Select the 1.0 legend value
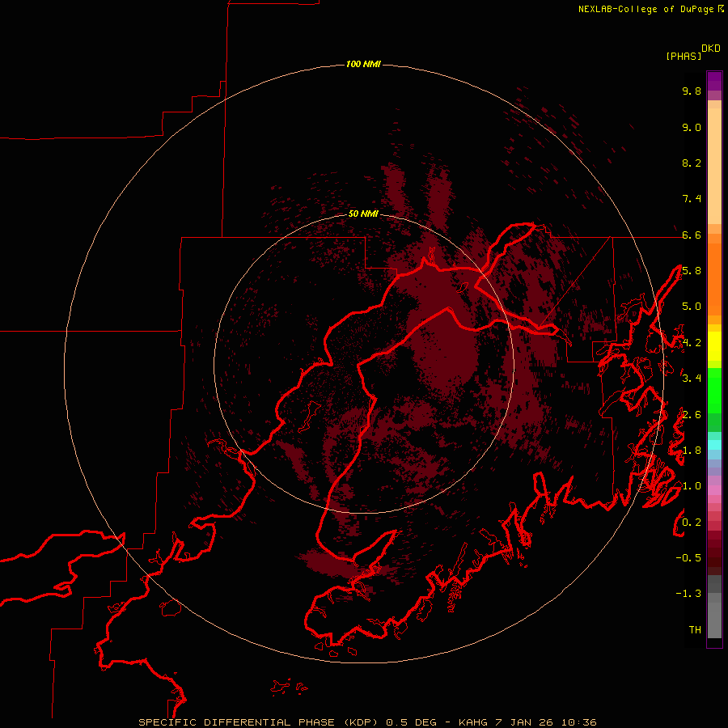The width and height of the screenshot is (728, 728). pos(692,486)
